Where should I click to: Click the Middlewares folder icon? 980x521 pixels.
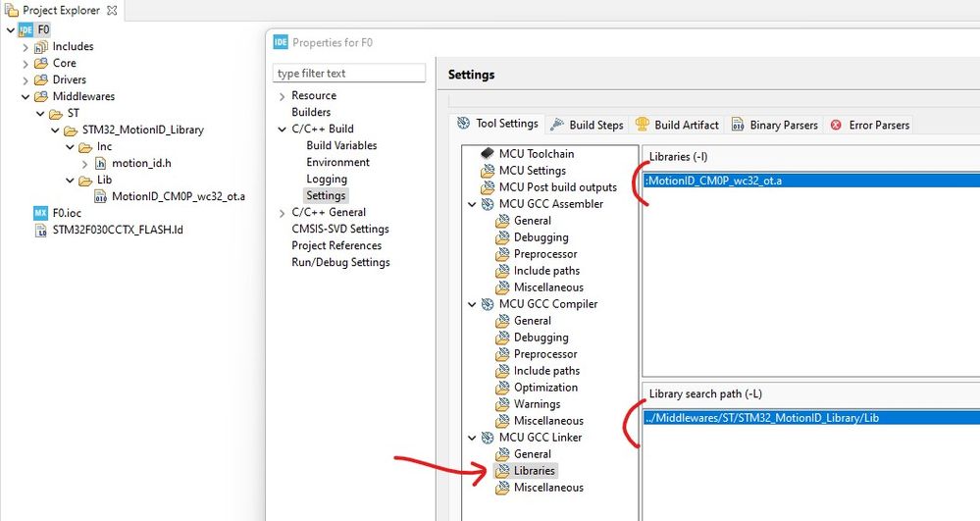[x=40, y=96]
